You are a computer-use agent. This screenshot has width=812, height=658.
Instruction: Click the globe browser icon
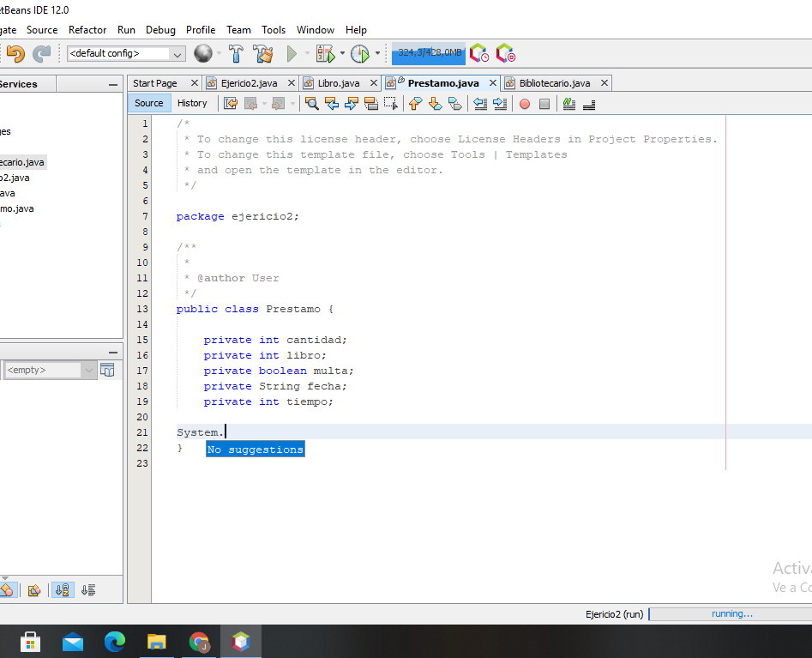point(202,53)
